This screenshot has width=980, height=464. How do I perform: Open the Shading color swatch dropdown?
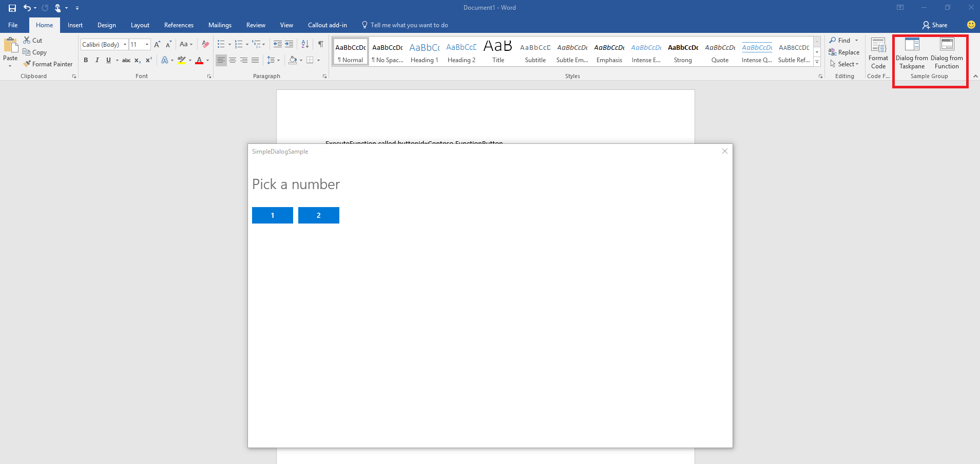click(x=300, y=60)
